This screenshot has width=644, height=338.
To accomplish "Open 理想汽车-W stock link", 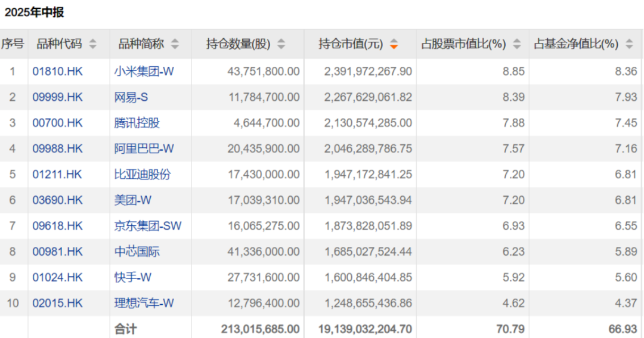I will [144, 303].
